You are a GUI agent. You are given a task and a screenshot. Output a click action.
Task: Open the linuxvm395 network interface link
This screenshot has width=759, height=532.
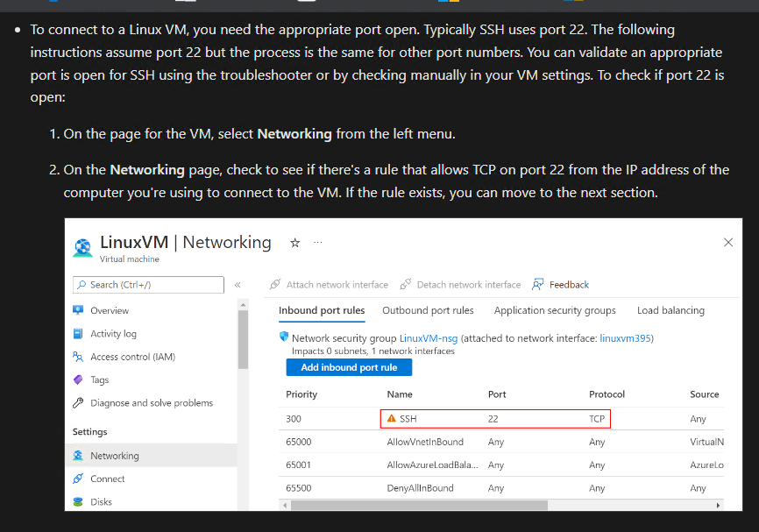[x=626, y=338]
